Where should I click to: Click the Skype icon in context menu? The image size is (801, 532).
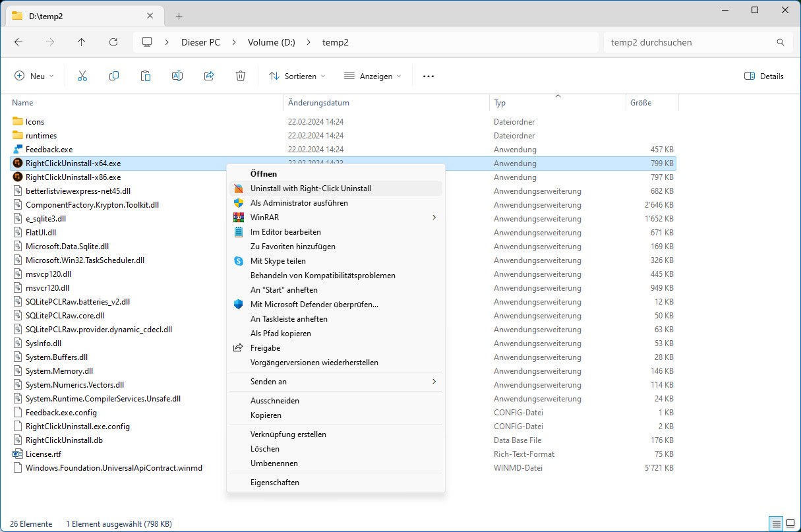click(x=239, y=261)
